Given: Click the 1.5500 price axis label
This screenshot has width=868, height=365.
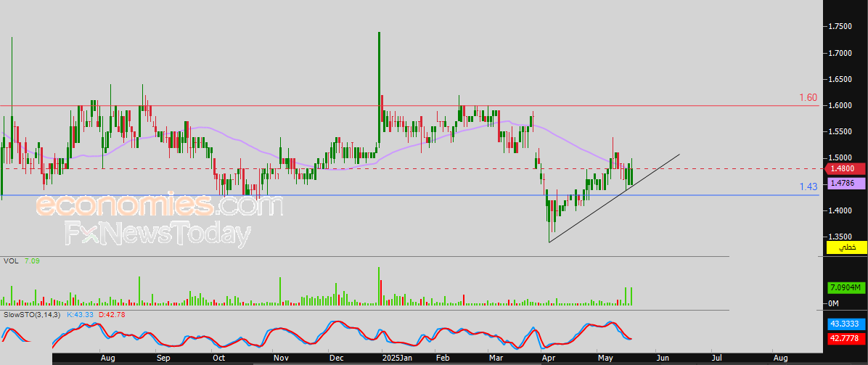Looking at the screenshot, I should tap(840, 132).
